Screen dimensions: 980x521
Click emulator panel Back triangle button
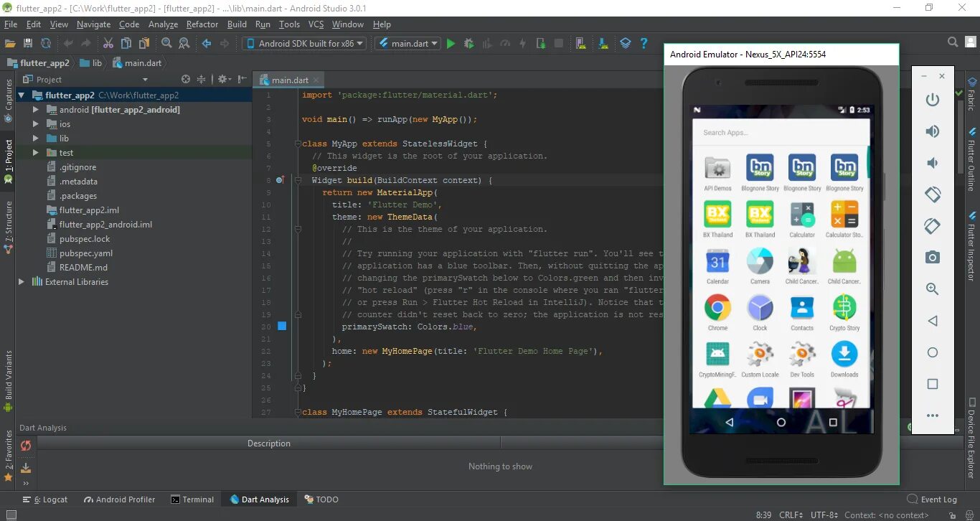click(933, 321)
